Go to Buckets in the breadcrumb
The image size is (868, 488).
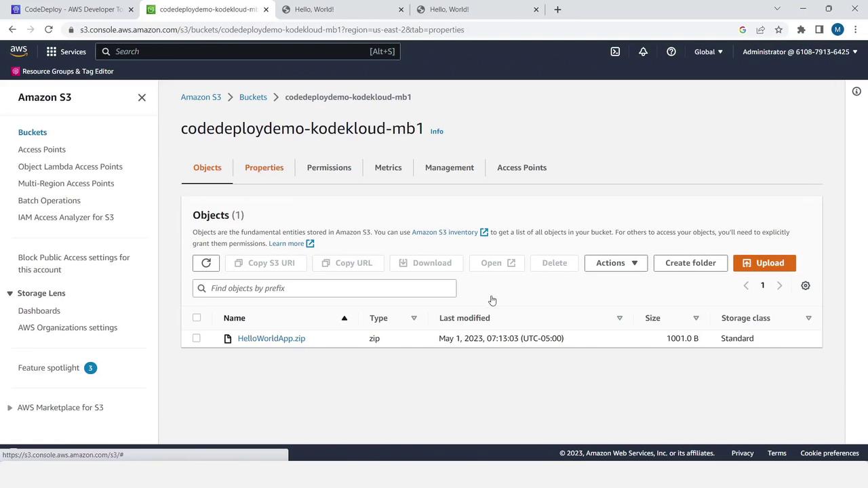(253, 97)
